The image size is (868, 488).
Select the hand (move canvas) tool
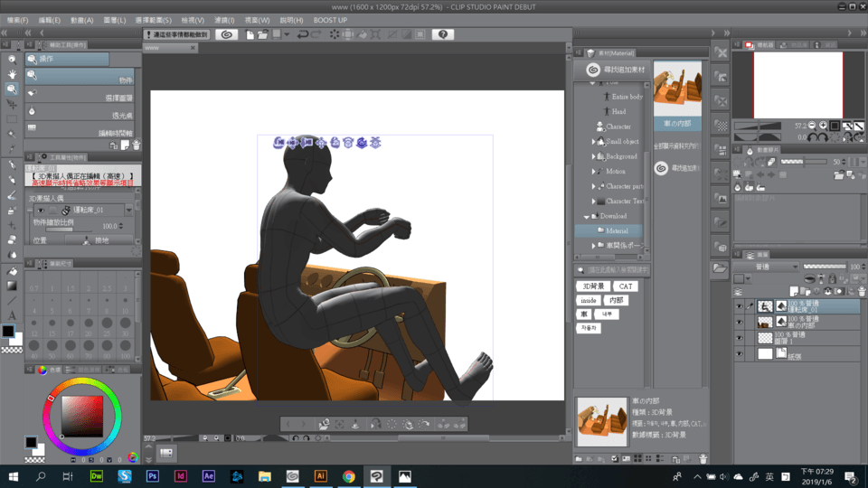coord(12,74)
